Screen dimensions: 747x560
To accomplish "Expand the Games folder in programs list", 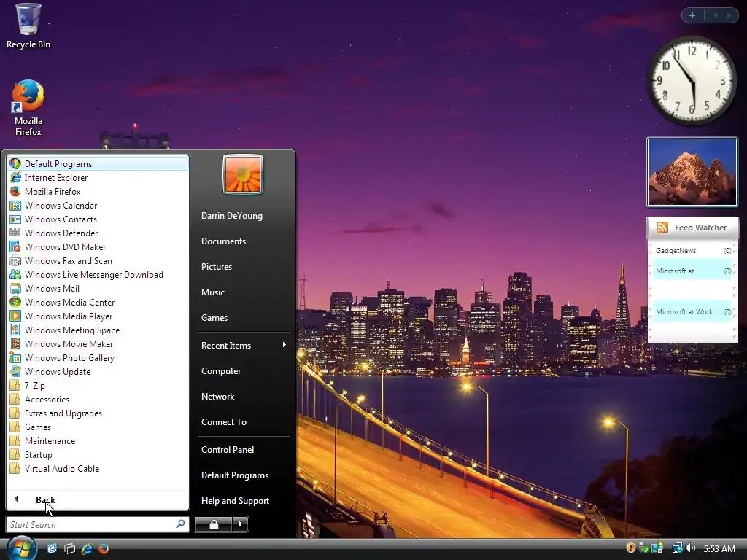I will (x=98, y=427).
